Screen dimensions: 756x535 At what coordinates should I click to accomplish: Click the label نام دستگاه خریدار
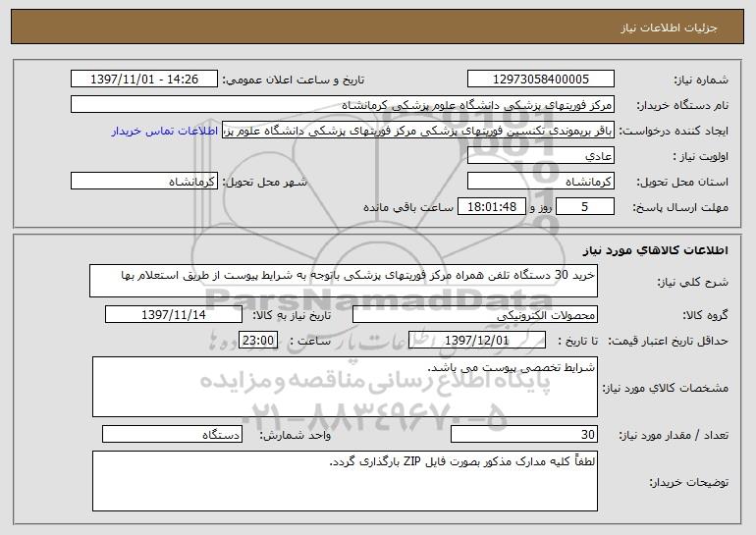pyautogui.click(x=682, y=105)
